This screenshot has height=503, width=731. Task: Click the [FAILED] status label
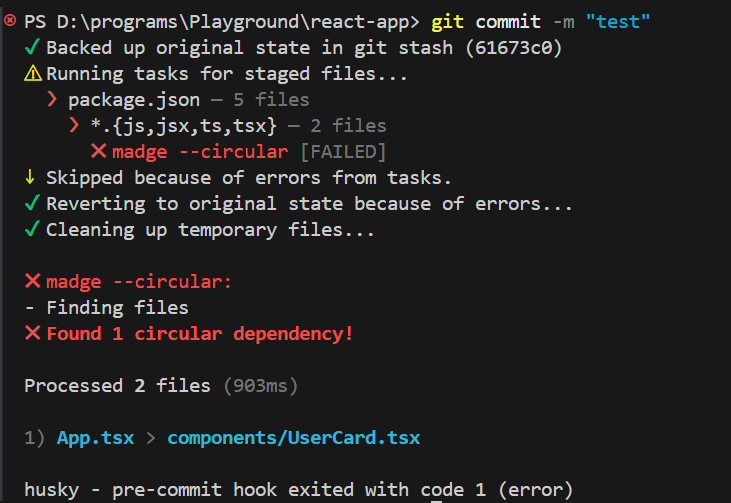tap(343, 152)
